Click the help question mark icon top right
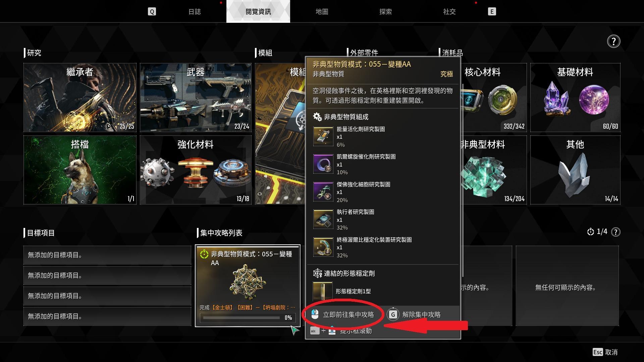 [x=613, y=42]
